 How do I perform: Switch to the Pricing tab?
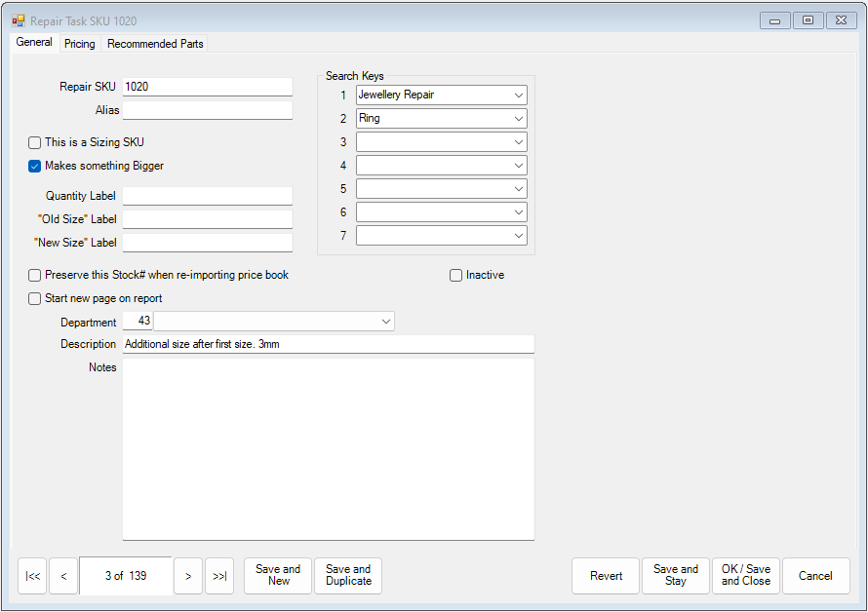(79, 43)
